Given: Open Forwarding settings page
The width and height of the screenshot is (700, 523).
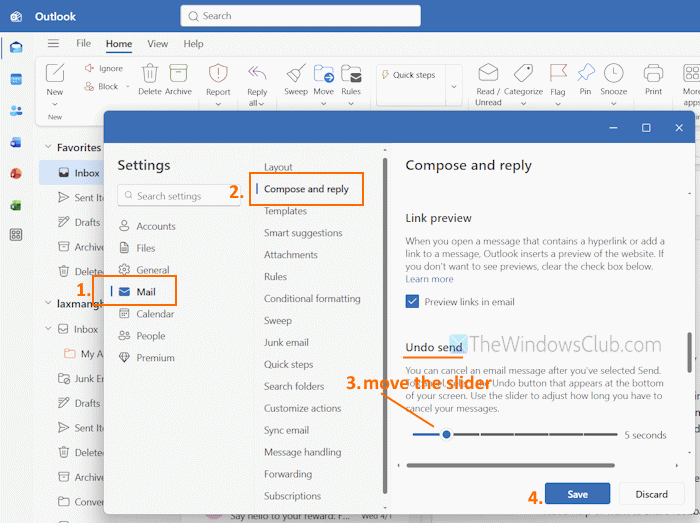Looking at the screenshot, I should [x=288, y=474].
